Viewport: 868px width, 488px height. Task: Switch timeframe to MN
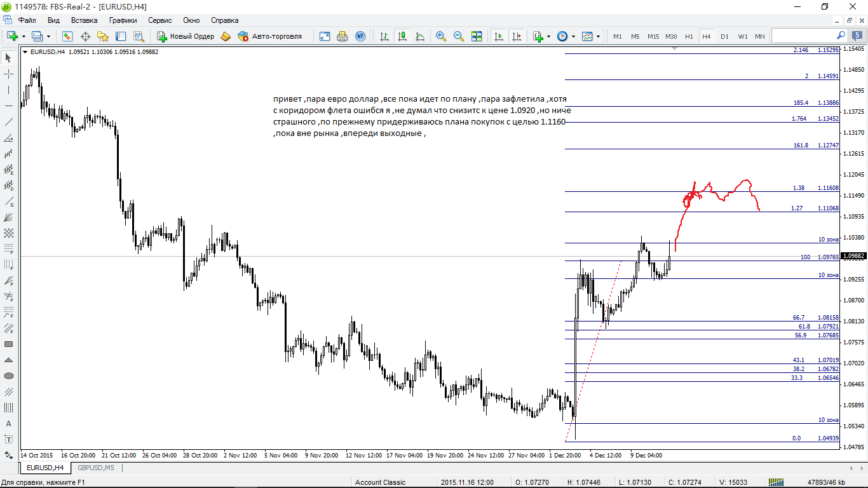click(760, 36)
